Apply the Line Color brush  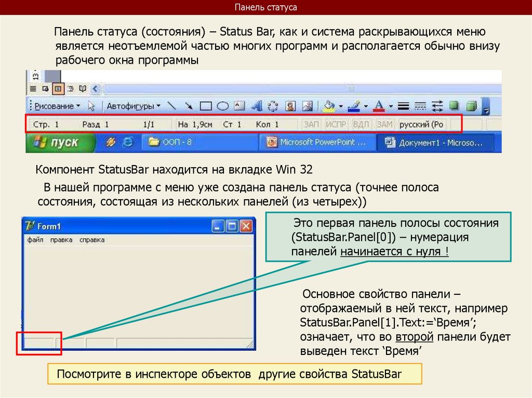(354, 106)
